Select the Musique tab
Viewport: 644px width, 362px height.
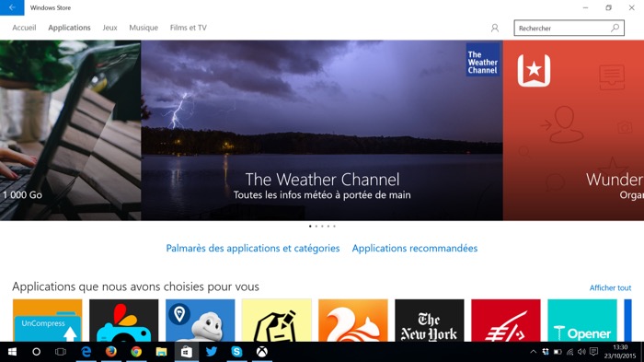(144, 28)
